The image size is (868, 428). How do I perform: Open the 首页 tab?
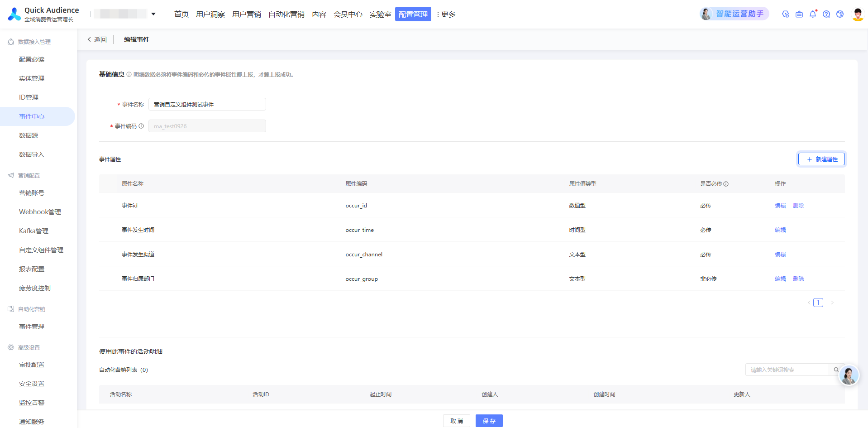coord(181,14)
